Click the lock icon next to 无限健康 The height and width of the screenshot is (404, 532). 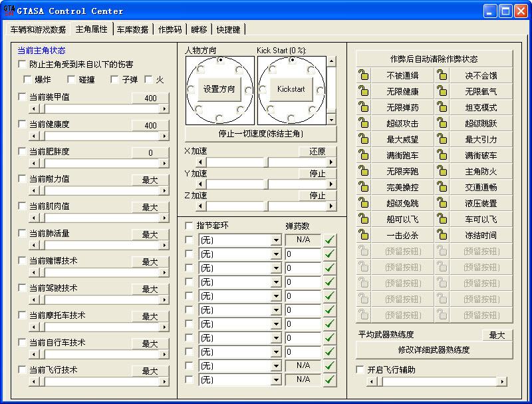[x=364, y=91]
